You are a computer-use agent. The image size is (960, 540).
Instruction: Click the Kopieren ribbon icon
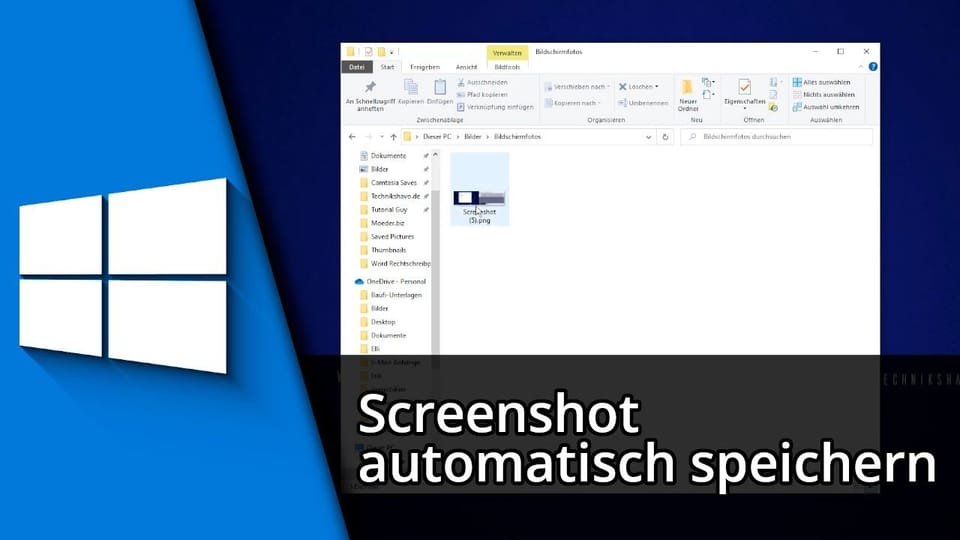(x=411, y=88)
